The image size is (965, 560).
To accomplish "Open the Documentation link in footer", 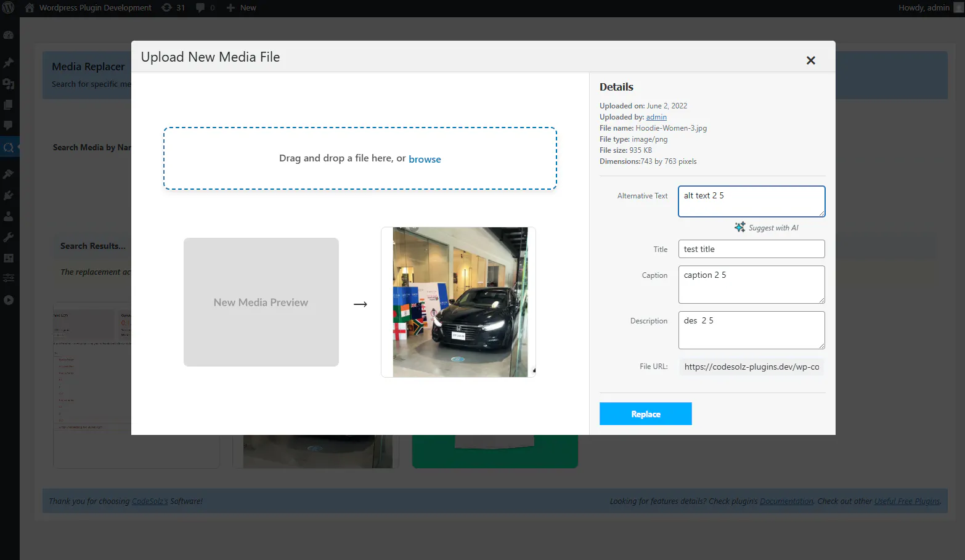I will 786,501.
